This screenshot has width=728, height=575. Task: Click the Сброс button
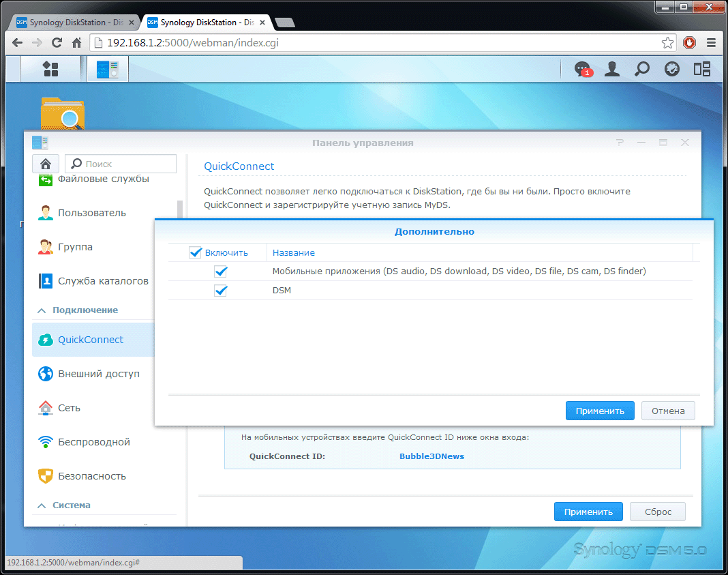[x=658, y=512]
